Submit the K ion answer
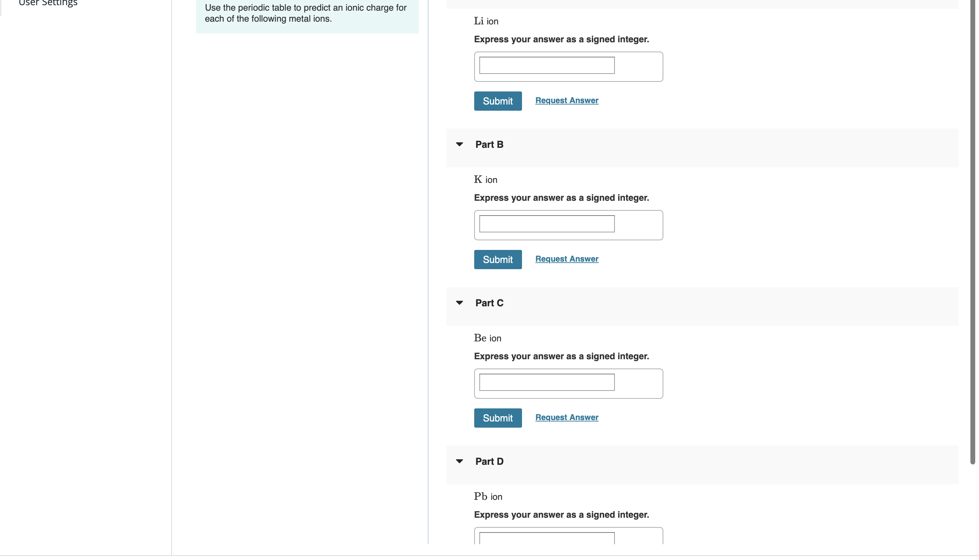This screenshot has width=979, height=560. coord(497,260)
